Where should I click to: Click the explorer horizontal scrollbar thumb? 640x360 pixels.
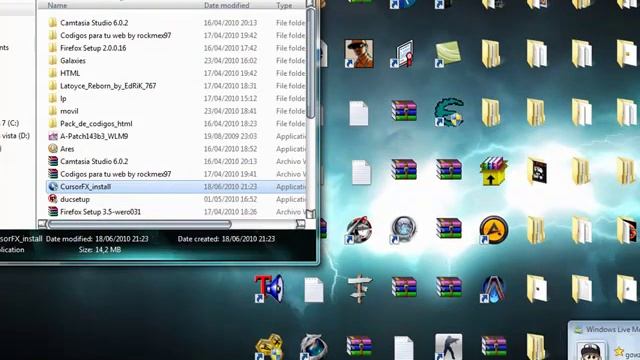click(x=140, y=224)
